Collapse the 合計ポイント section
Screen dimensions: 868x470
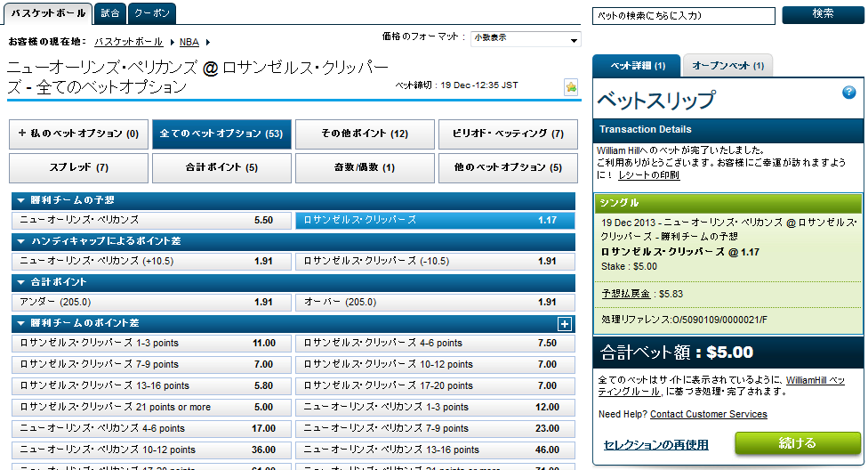tap(21, 282)
